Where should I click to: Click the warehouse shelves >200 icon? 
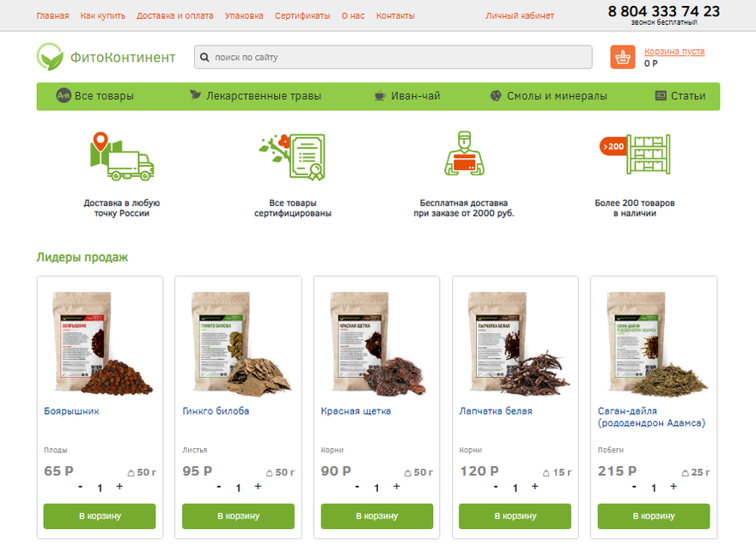click(x=635, y=155)
